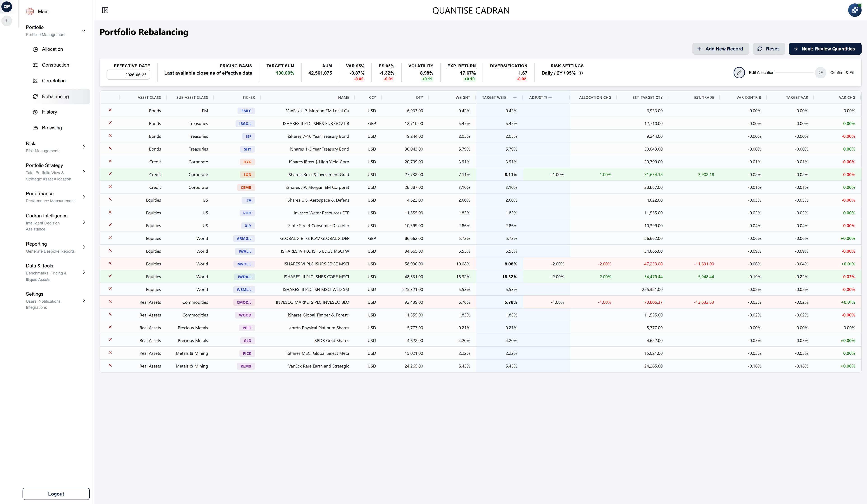Click the Edit Allocation pencil icon

coord(739,73)
